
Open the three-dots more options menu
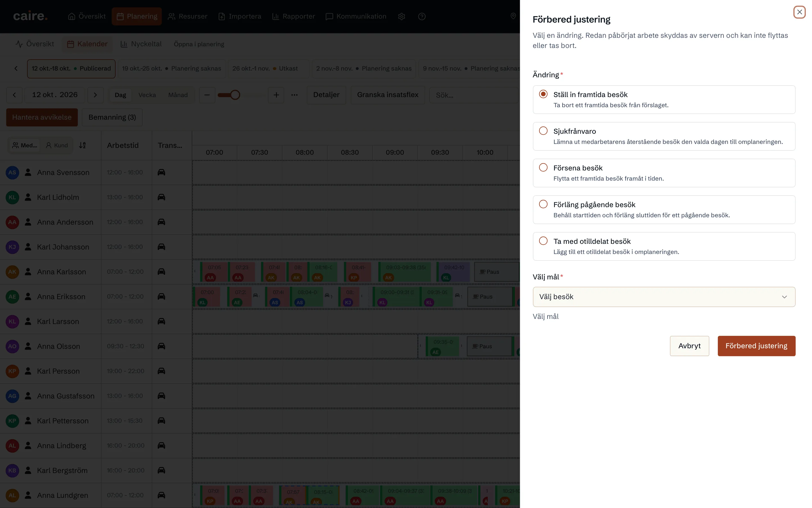pos(294,95)
